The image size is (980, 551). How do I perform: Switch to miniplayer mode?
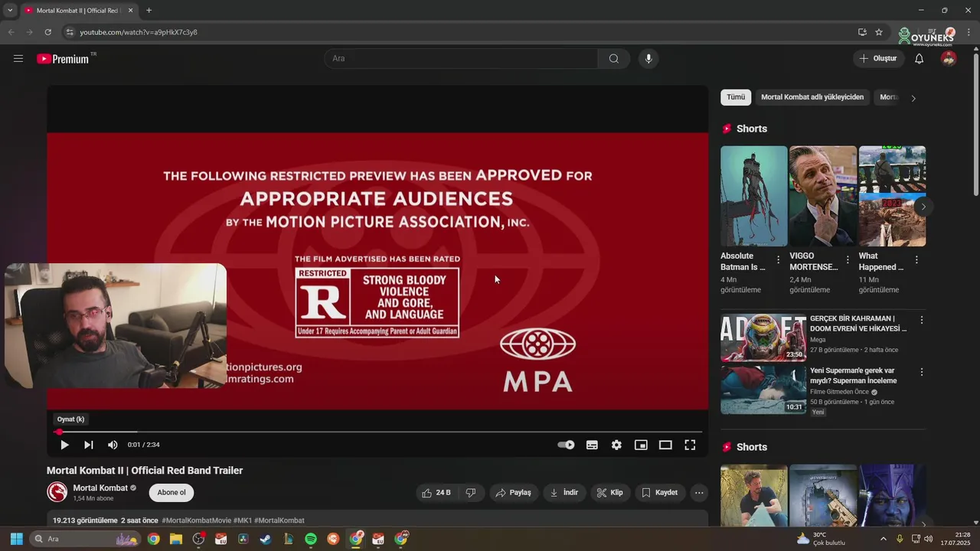pos(641,445)
